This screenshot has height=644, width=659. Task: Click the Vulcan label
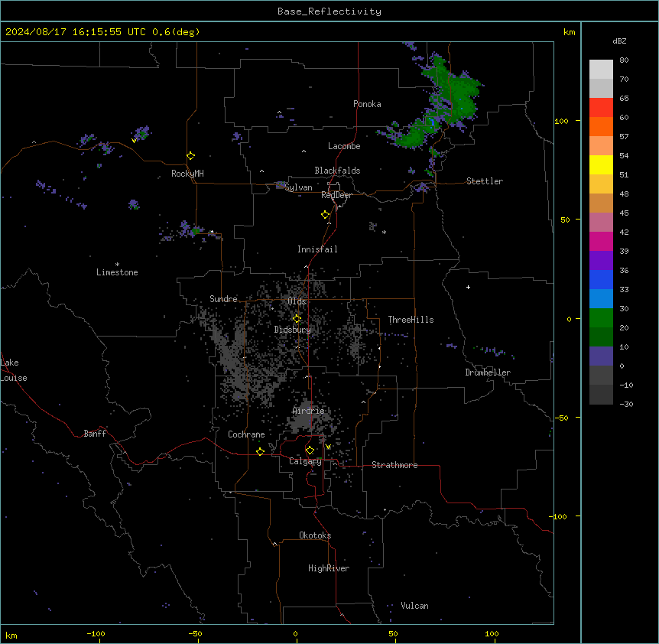point(414,606)
